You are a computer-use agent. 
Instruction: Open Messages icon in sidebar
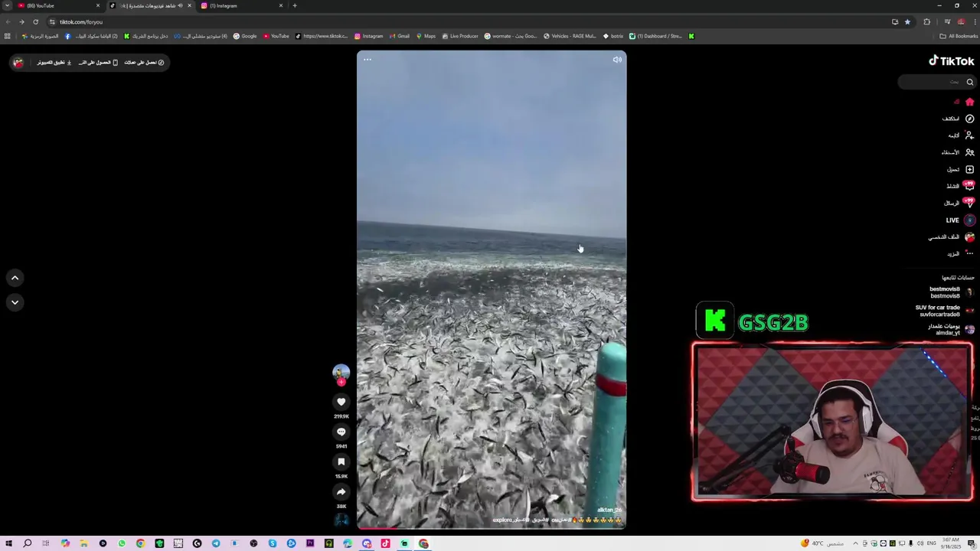[x=969, y=203]
